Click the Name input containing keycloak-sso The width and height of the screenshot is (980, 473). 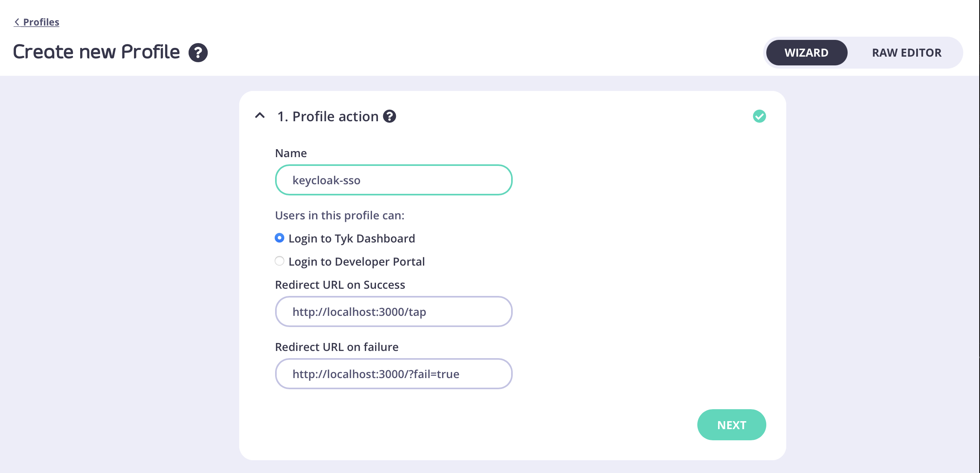[393, 180]
